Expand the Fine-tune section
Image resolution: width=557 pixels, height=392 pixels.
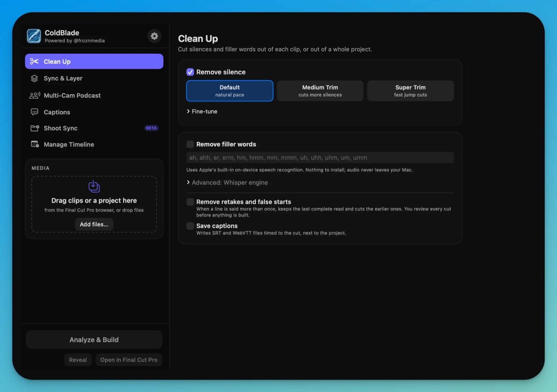click(x=202, y=111)
